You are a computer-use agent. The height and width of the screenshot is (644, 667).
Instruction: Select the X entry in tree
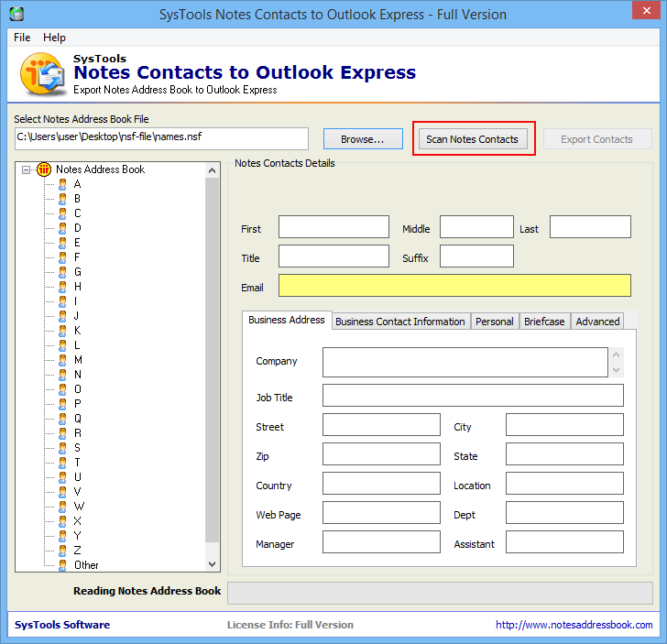pyautogui.click(x=77, y=521)
